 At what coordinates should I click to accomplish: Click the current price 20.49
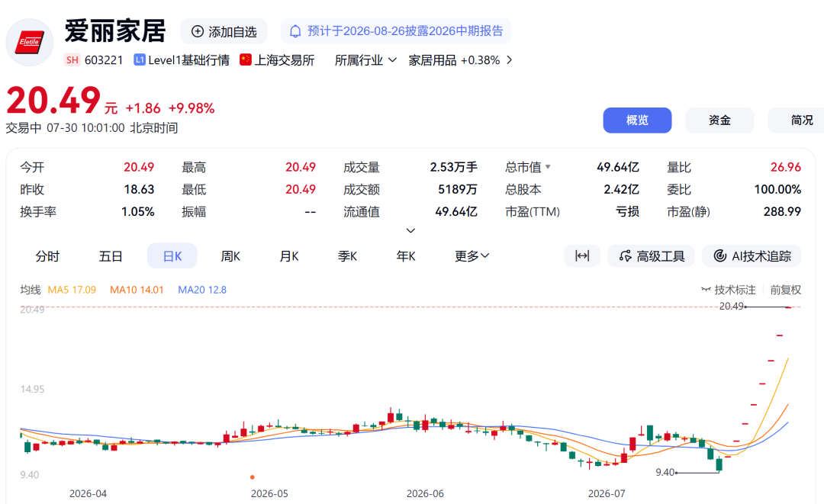pos(53,100)
